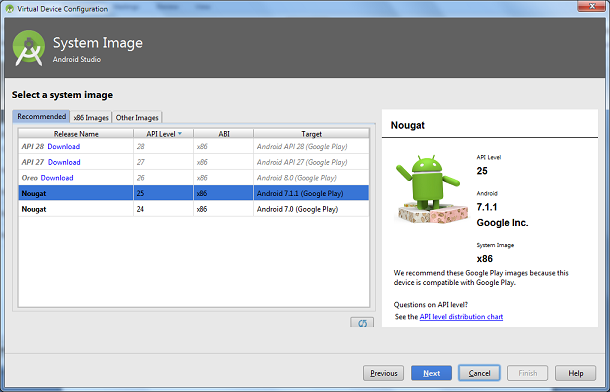Click the 'Nougat' details panel heading
The height and width of the screenshot is (392, 610).
(x=407, y=125)
